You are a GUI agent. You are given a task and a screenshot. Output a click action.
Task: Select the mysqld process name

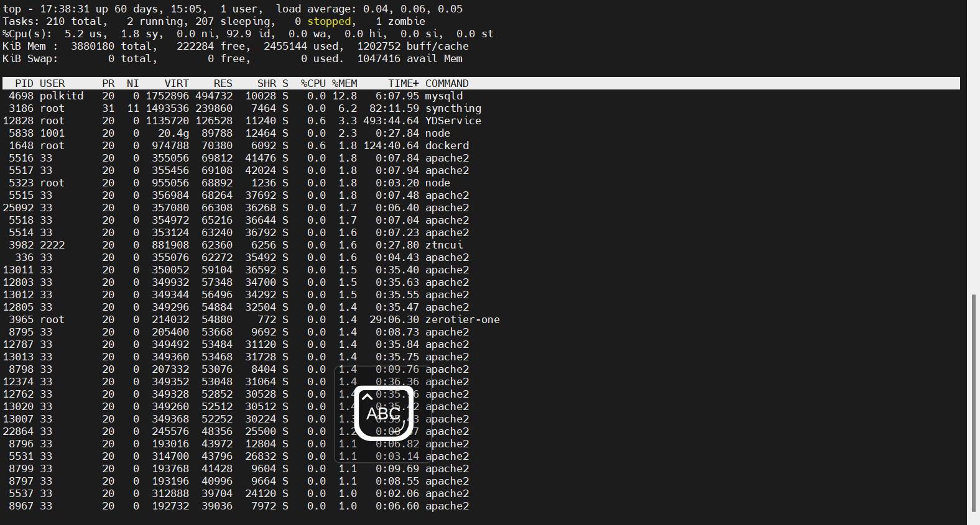pos(444,96)
